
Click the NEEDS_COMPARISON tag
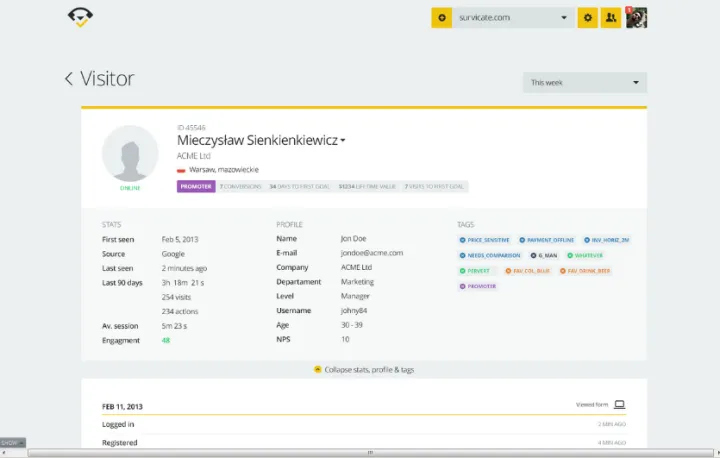(489, 255)
